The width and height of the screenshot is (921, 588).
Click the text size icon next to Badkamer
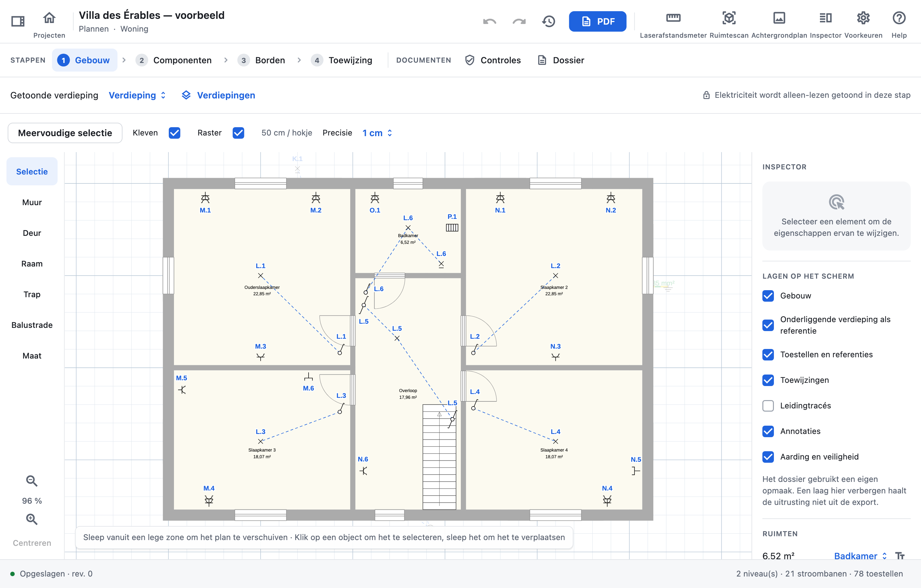coord(900,555)
